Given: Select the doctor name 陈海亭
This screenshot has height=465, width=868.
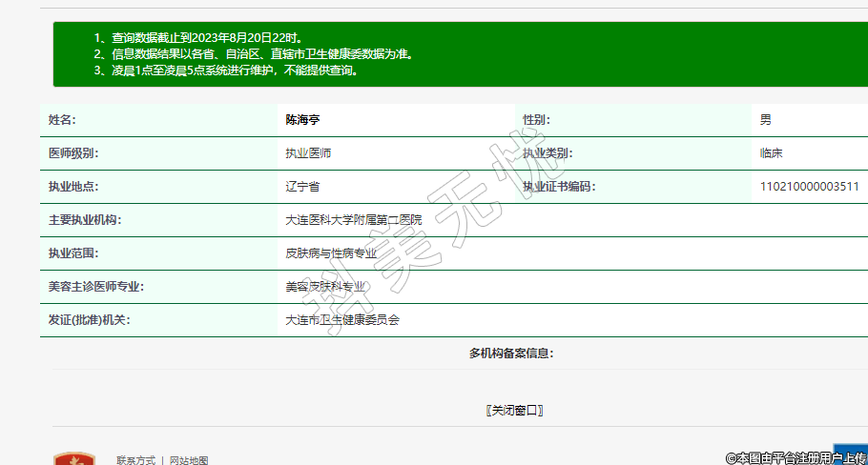Looking at the screenshot, I should point(306,120).
